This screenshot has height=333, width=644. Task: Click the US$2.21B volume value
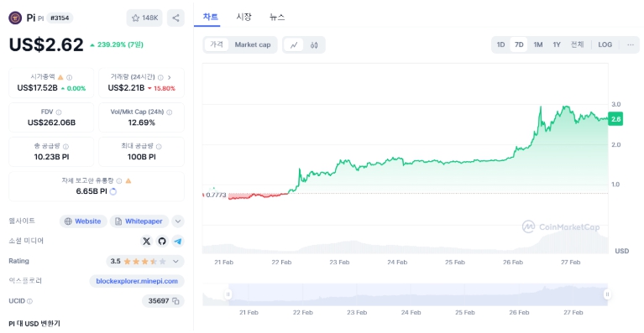tap(126, 88)
